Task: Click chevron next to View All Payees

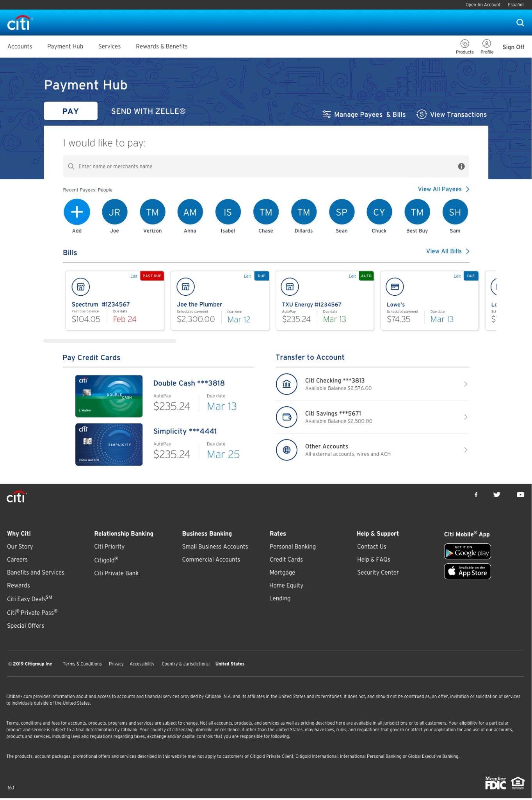Action: (467, 189)
